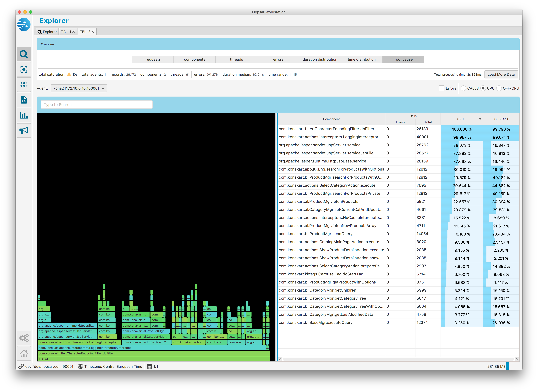Viewport: 538px width, 392px height.
Task: Select the ProductMgr.fetchProducts row
Action: coord(398,201)
